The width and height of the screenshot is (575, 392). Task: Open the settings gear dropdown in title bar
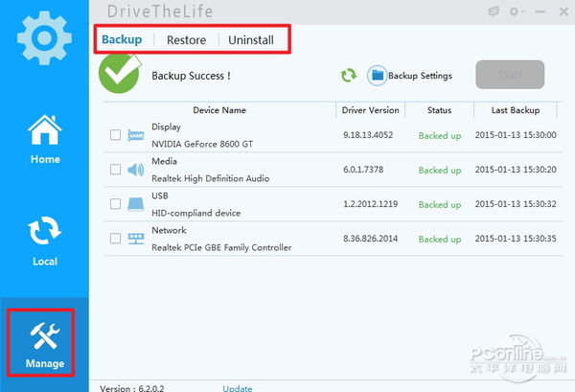pos(517,12)
